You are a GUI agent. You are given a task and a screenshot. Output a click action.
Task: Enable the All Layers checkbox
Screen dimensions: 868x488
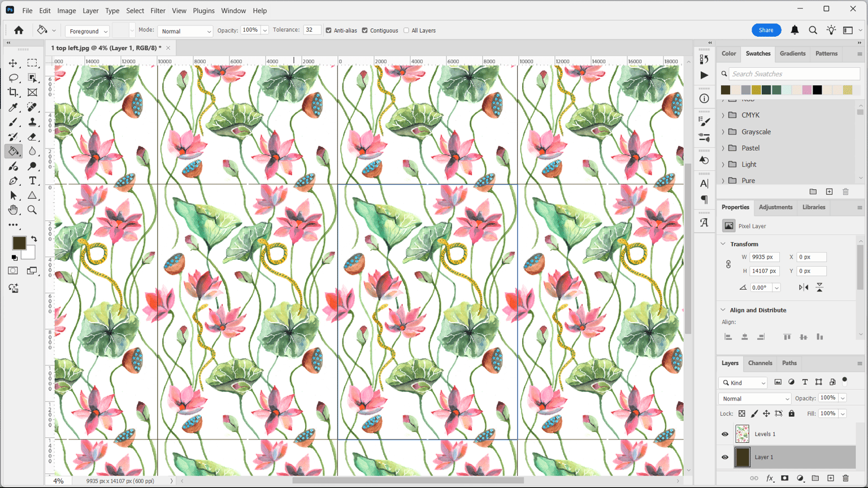[x=406, y=30]
